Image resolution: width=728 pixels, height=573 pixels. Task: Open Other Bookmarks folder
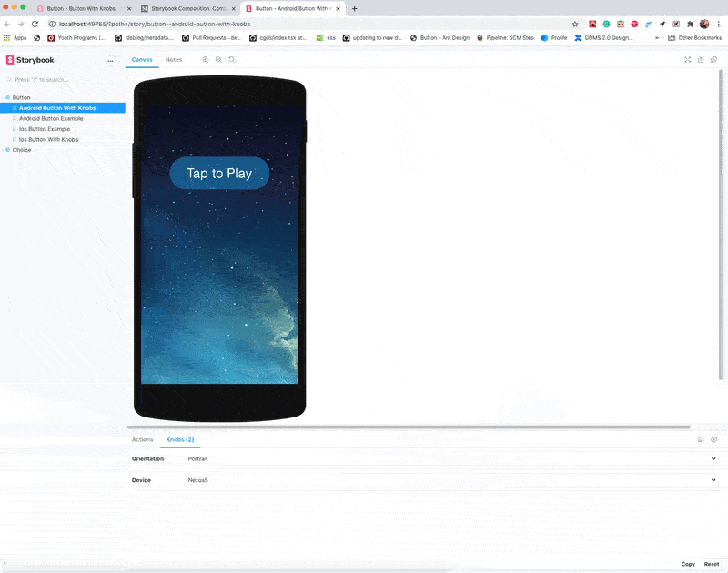695,38
